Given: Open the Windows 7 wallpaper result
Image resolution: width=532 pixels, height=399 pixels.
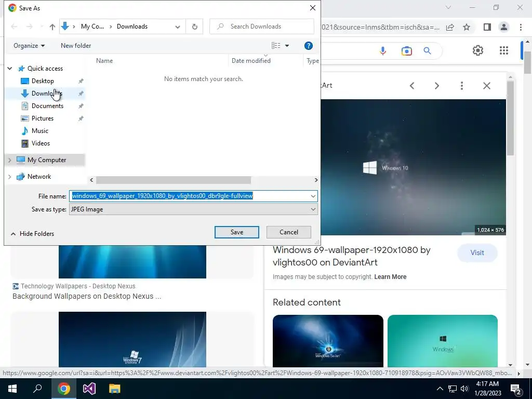Looking at the screenshot, I should pyautogui.click(x=132, y=339).
